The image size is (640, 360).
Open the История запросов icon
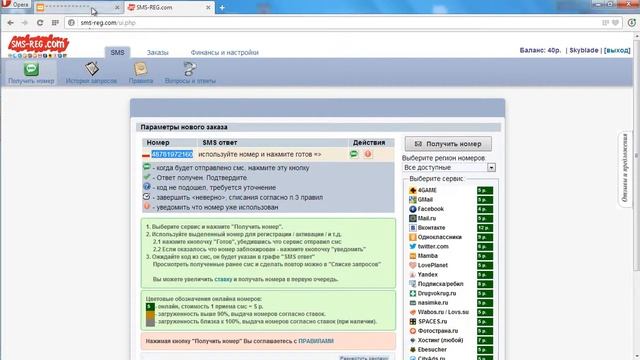[x=91, y=73]
